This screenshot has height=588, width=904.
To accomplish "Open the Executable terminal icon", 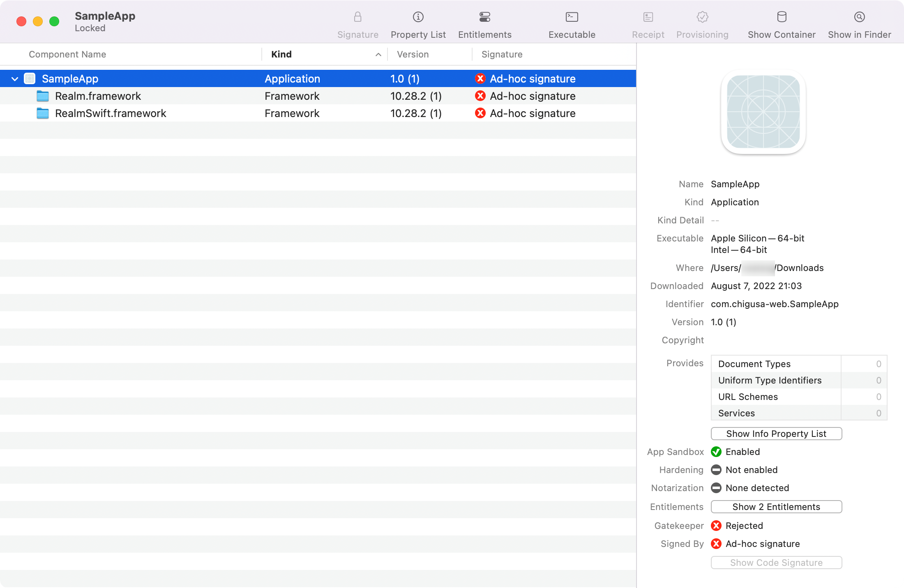I will (572, 17).
